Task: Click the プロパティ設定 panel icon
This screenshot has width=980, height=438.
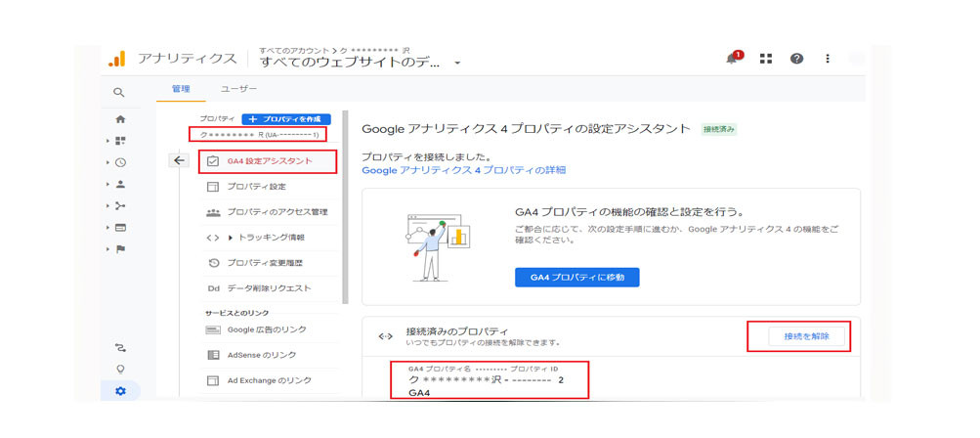Action: [x=212, y=187]
